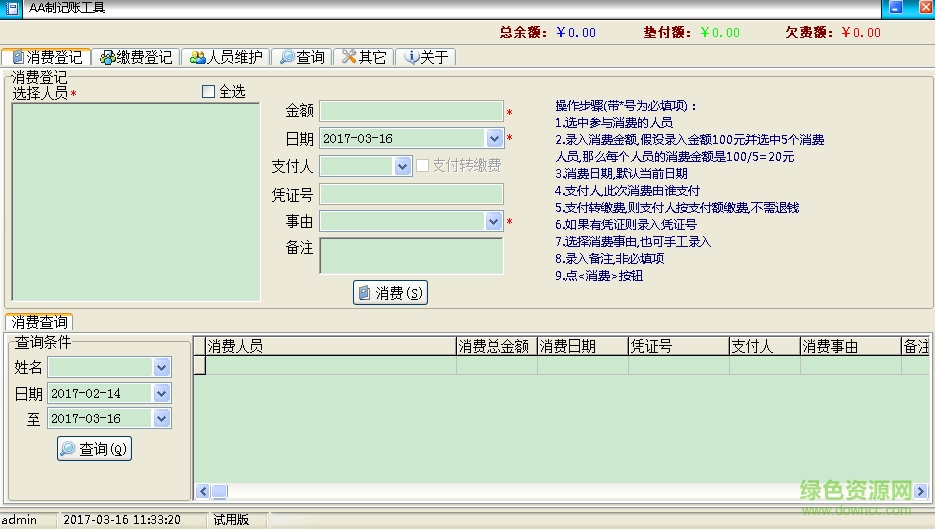Click the 试用版 status bar label
Image resolution: width=935 pixels, height=529 pixels.
231,519
